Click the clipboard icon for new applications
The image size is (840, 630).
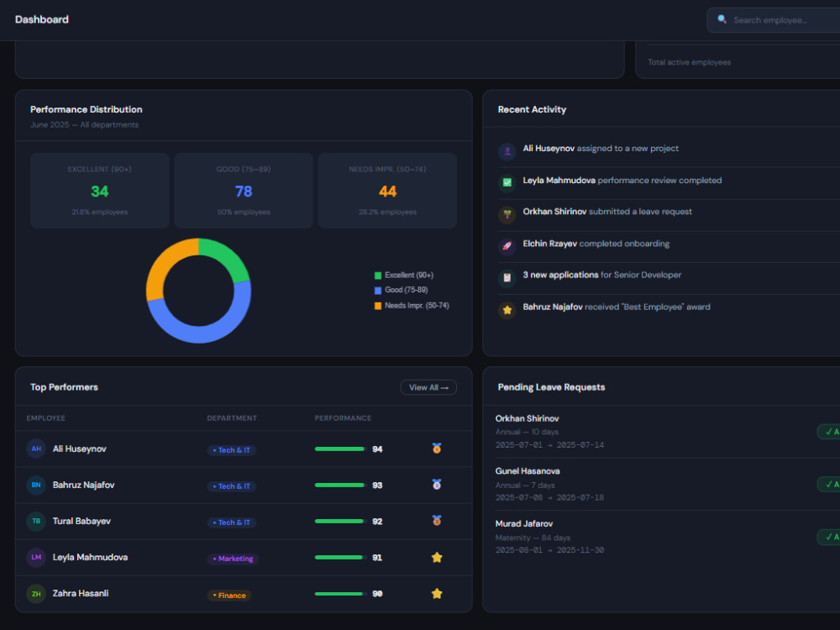[507, 277]
